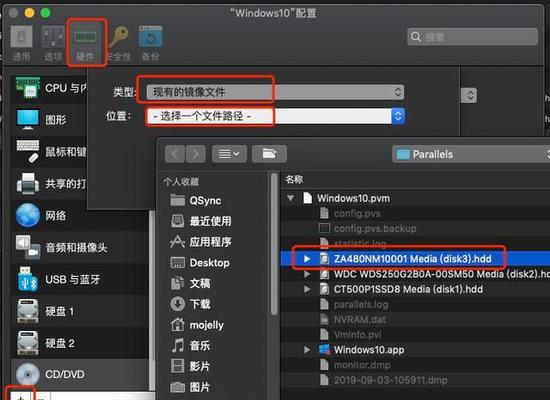Select Graphics (图形) hardware item

point(49,120)
